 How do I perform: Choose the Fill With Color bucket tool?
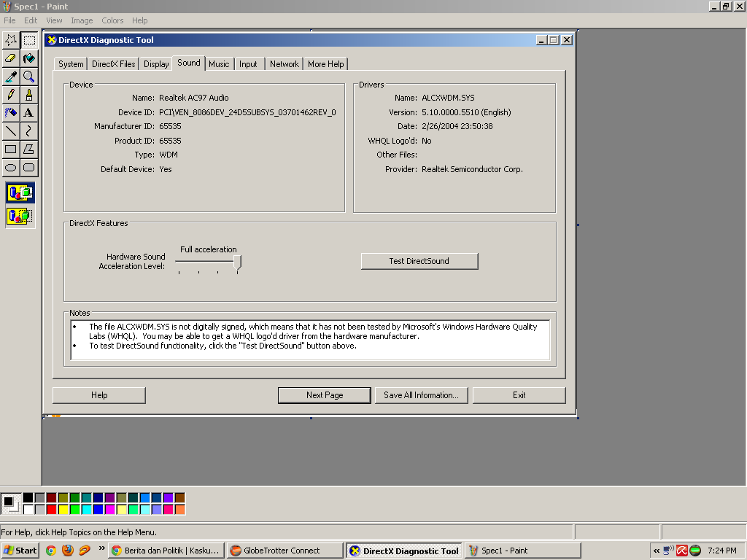(x=29, y=58)
